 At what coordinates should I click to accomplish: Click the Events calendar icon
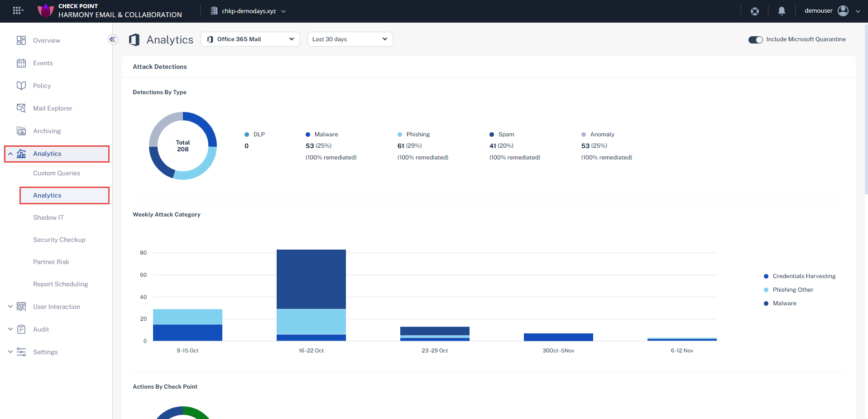[21, 63]
